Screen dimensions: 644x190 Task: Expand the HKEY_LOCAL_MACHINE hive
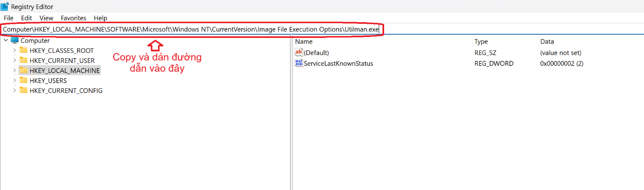coord(14,70)
